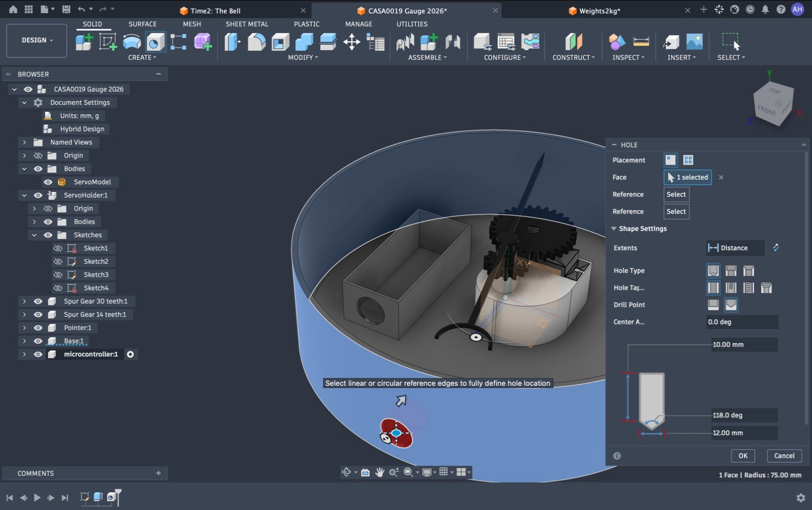Click the Insert image icon

694,41
